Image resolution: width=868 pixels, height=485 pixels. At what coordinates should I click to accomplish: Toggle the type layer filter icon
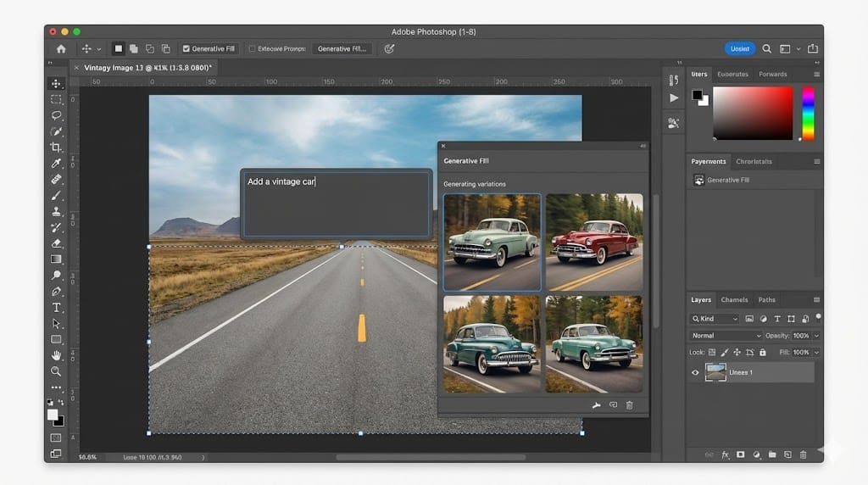[777, 319]
